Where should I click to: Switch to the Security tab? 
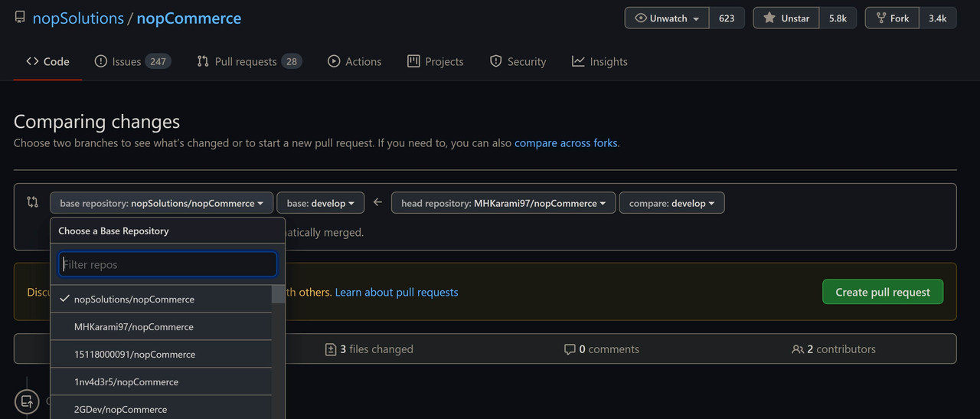pyautogui.click(x=518, y=61)
